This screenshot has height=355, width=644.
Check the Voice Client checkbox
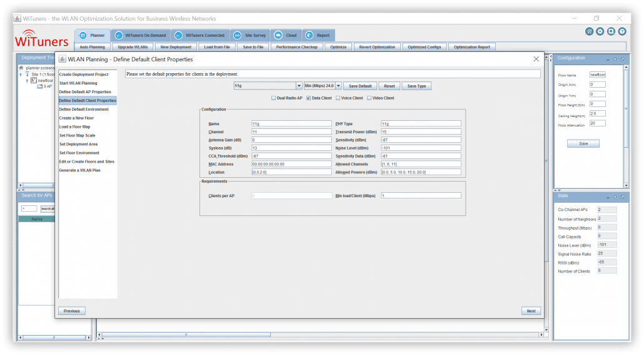click(338, 98)
